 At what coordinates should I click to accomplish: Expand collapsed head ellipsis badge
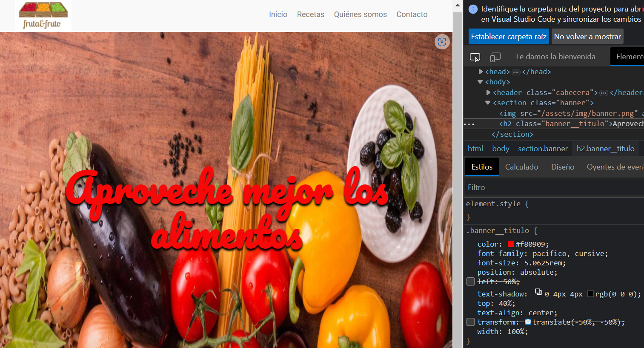point(516,72)
